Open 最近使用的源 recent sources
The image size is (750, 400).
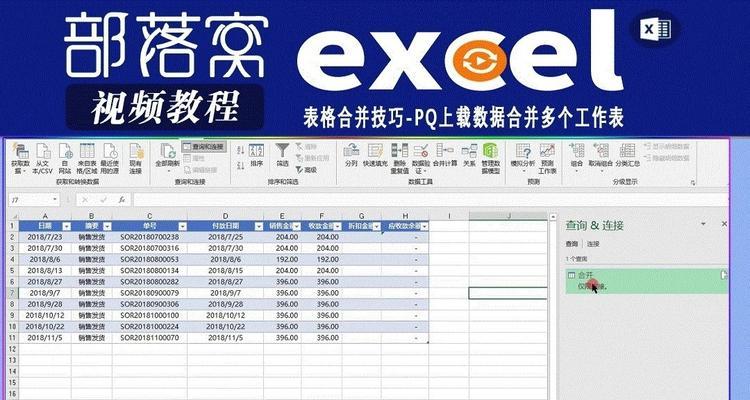110,158
